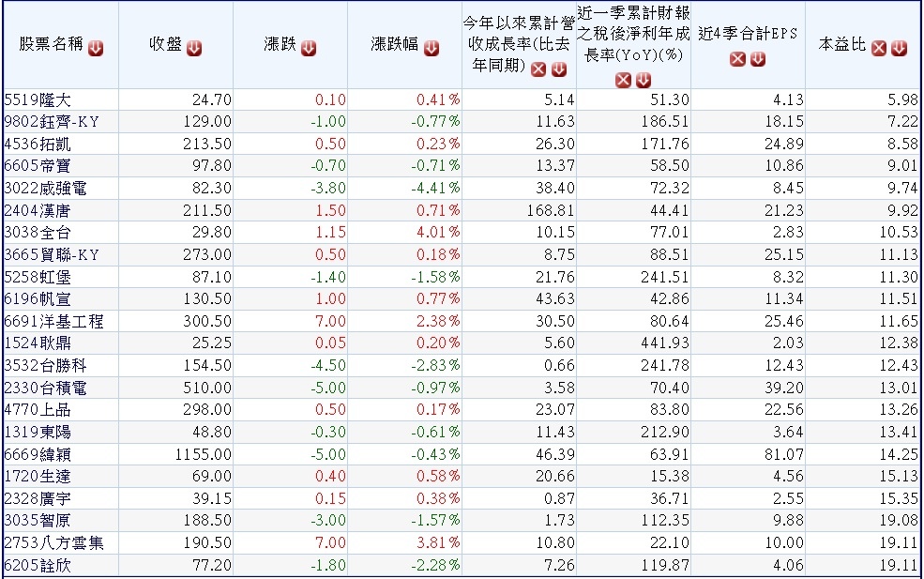Remove the 稅後淨利年成長率 column via its X icon

coord(623,80)
